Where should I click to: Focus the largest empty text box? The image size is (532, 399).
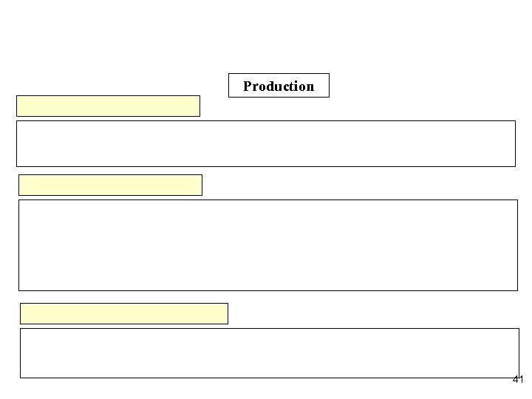[x=267, y=245]
